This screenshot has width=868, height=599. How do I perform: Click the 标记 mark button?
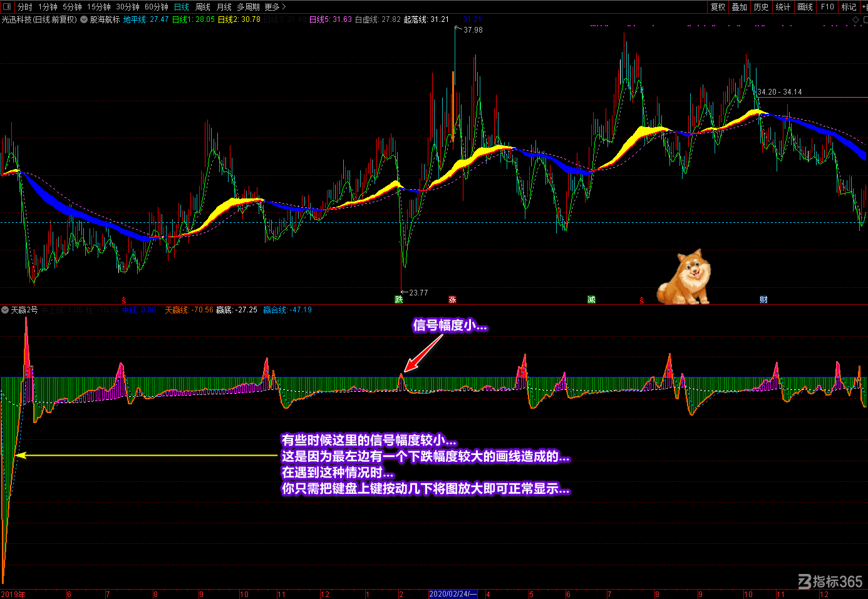pyautogui.click(x=849, y=7)
